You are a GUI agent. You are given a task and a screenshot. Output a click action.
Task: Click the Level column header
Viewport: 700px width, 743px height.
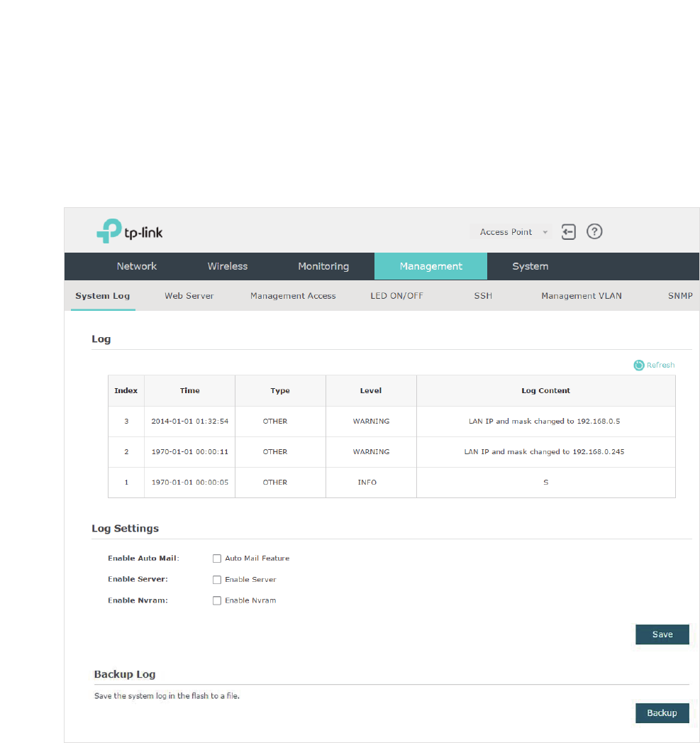click(x=371, y=390)
